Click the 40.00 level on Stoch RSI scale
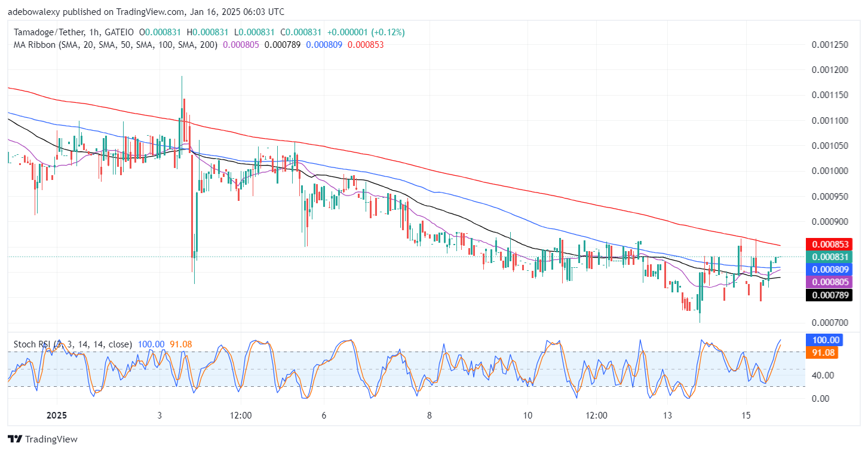This screenshot has width=868, height=452. [823, 375]
